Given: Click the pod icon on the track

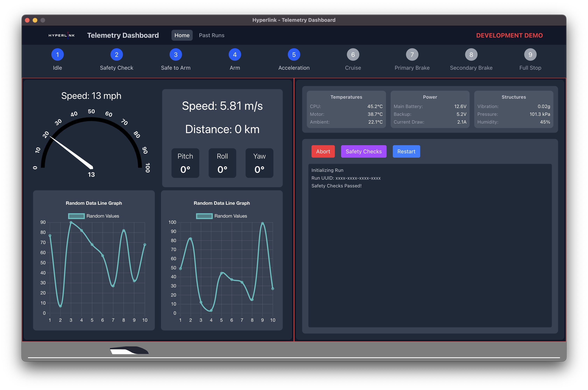Looking at the screenshot, I should pos(129,350).
